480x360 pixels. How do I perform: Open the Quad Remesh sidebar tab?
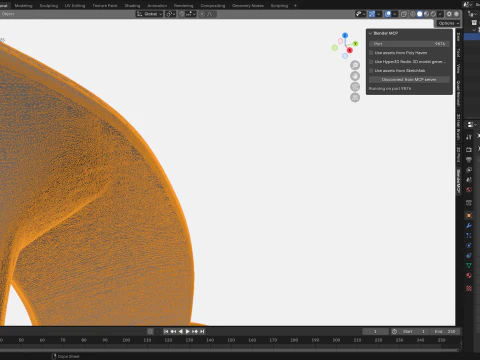click(x=459, y=94)
